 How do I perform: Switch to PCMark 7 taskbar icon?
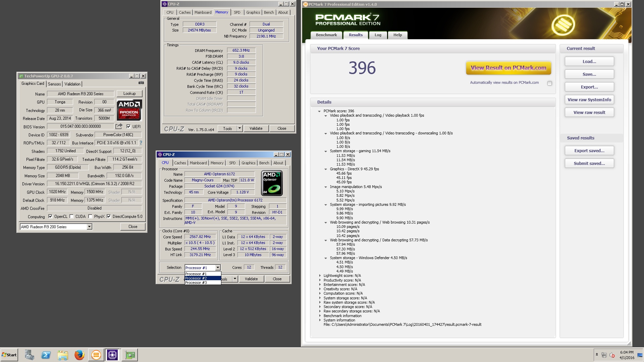tap(96, 355)
